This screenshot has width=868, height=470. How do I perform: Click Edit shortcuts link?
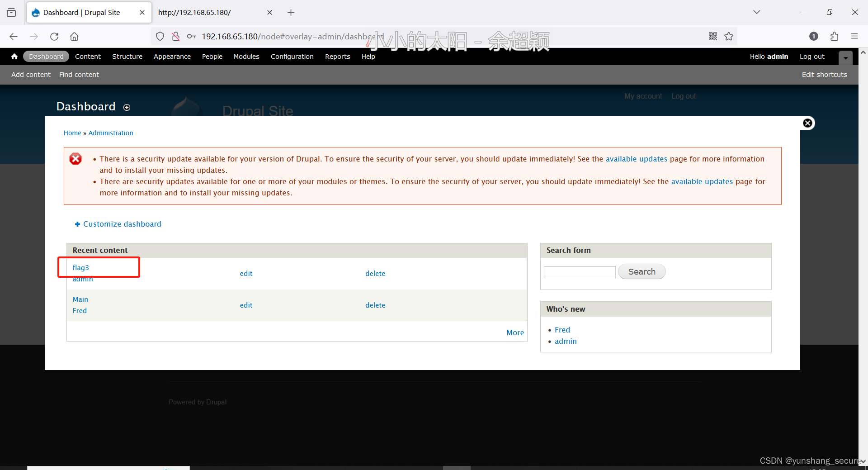coord(825,75)
